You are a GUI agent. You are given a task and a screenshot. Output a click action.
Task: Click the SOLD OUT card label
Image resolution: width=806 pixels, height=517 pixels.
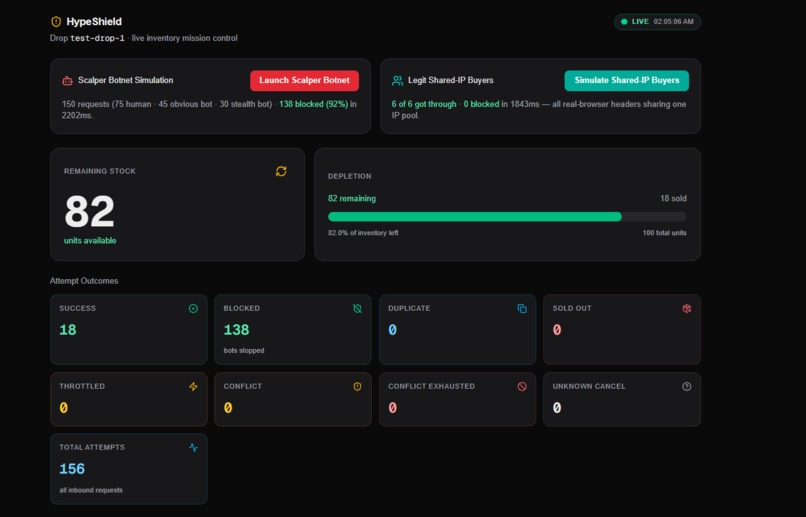click(x=572, y=308)
